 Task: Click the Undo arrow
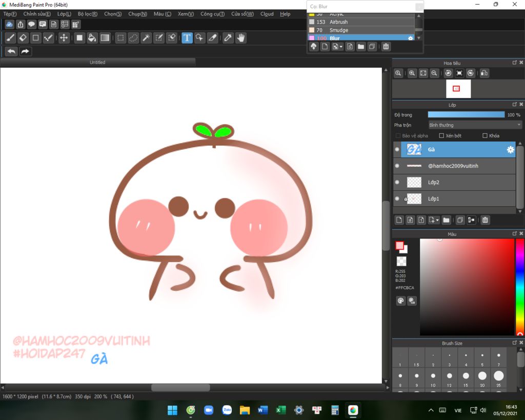pos(11,51)
